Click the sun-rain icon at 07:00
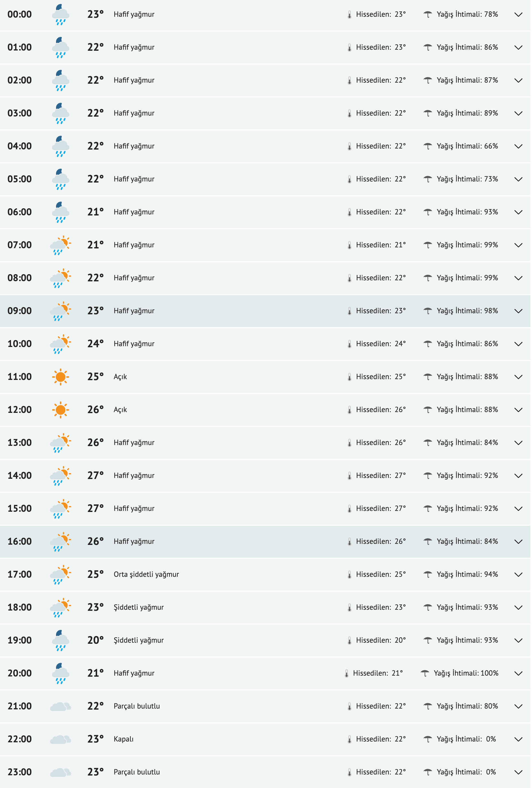Image resolution: width=532 pixels, height=788 pixels. point(60,245)
